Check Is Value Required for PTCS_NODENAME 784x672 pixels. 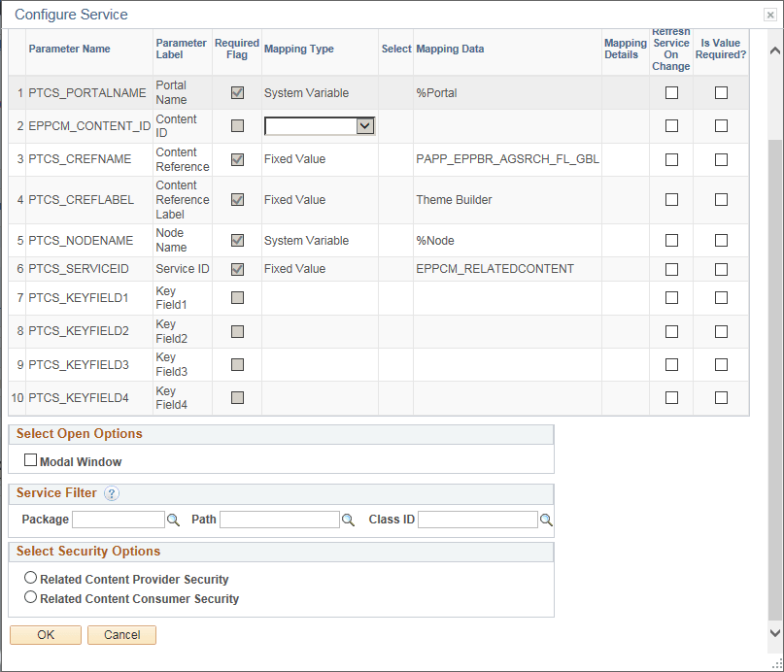721,241
